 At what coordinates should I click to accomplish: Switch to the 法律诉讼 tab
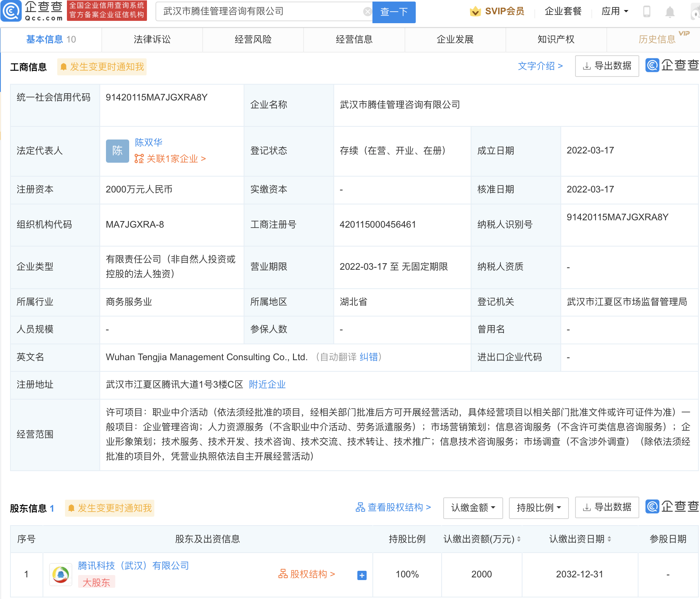pos(152,39)
